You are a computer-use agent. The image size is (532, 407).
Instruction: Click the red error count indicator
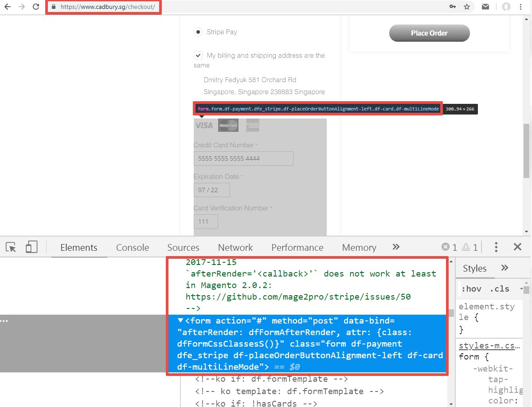pyautogui.click(x=449, y=247)
